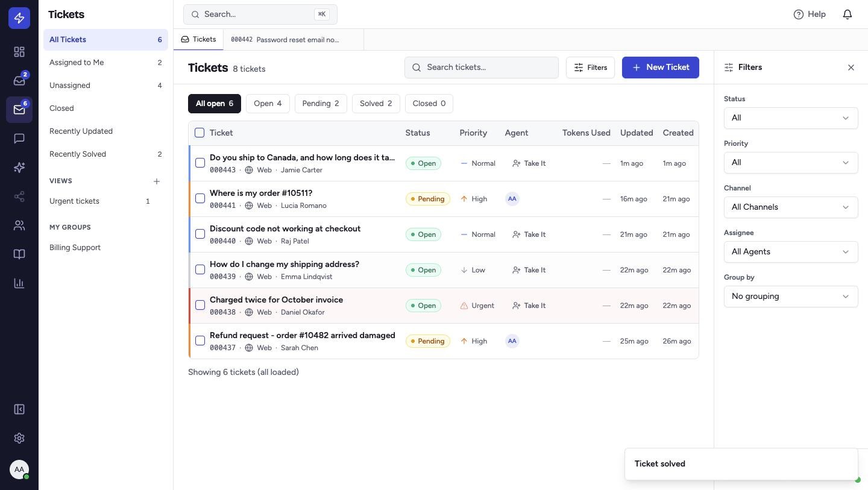The image size is (868, 490).
Task: Open Help link in top bar
Action: point(810,14)
